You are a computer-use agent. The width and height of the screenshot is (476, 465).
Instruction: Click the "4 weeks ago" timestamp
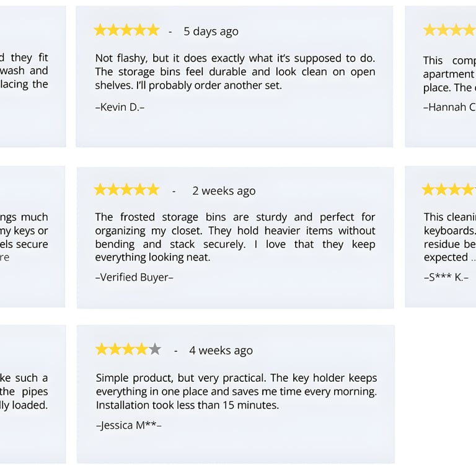point(221,350)
